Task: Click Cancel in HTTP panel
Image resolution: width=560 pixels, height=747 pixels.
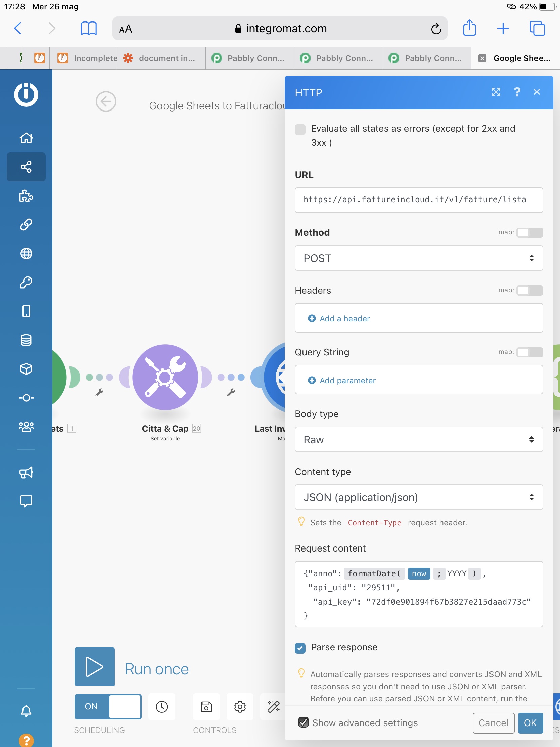Action: click(493, 723)
